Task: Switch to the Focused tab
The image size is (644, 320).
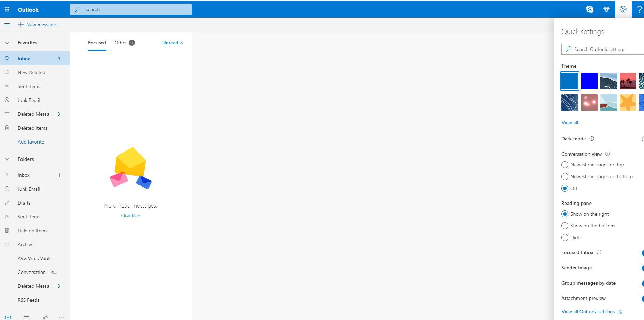Action: coord(97,43)
